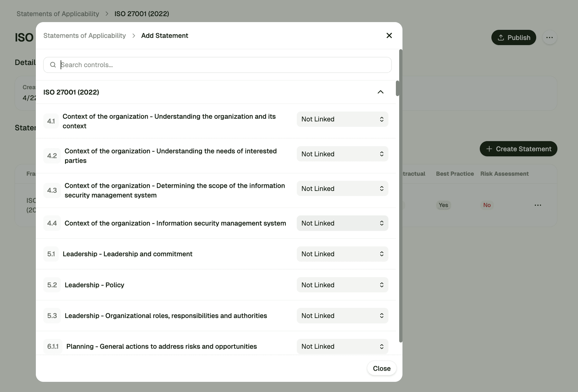Open the Not Linked dropdown for control 5.3
Viewport: 578px width, 392px height.
(x=342, y=315)
